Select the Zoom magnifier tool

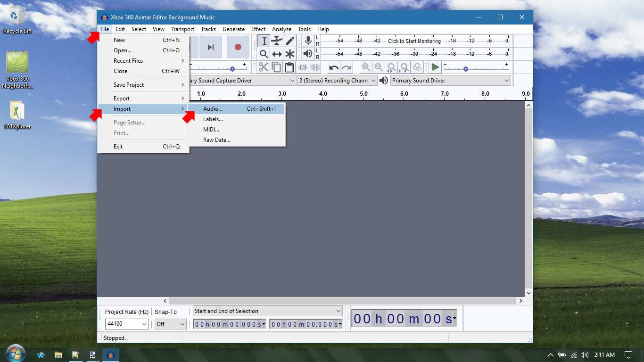(264, 54)
